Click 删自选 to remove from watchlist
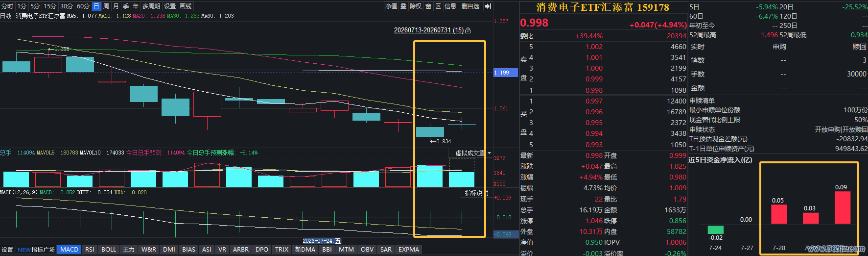Image resolution: width=868 pixels, height=256 pixels. point(470,6)
